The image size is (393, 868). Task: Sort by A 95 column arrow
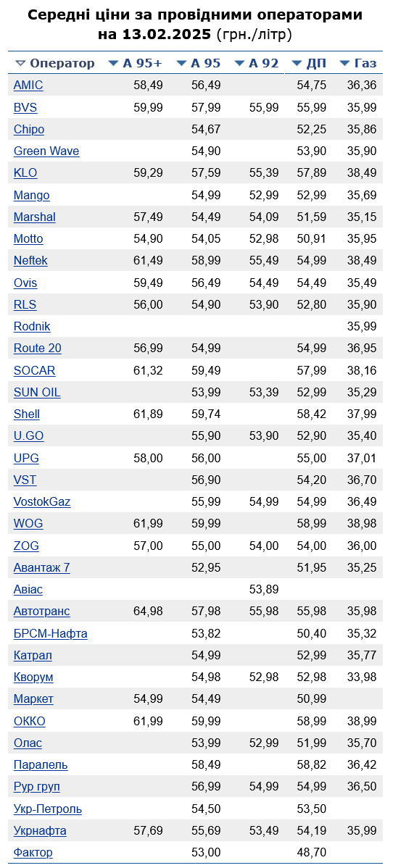point(181,64)
